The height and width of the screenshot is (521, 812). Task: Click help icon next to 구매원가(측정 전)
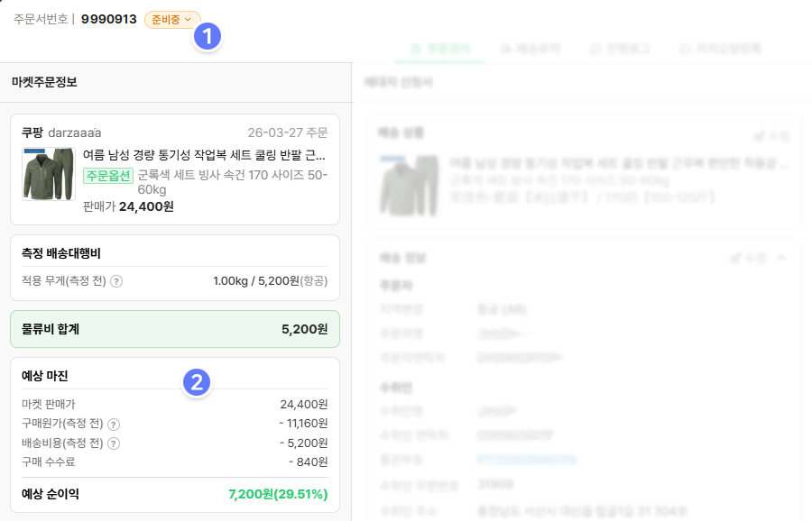click(x=114, y=424)
